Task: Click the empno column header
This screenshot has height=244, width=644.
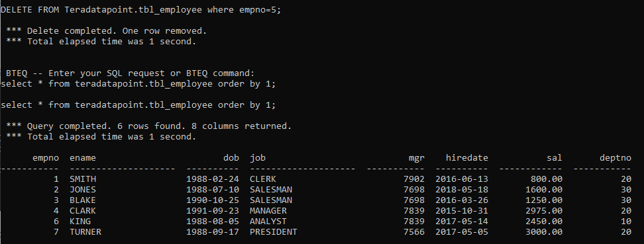Action: 46,158
